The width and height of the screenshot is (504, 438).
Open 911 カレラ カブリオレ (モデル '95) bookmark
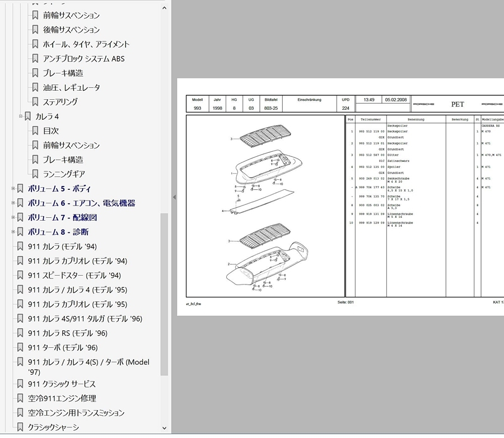pyautogui.click(x=77, y=304)
